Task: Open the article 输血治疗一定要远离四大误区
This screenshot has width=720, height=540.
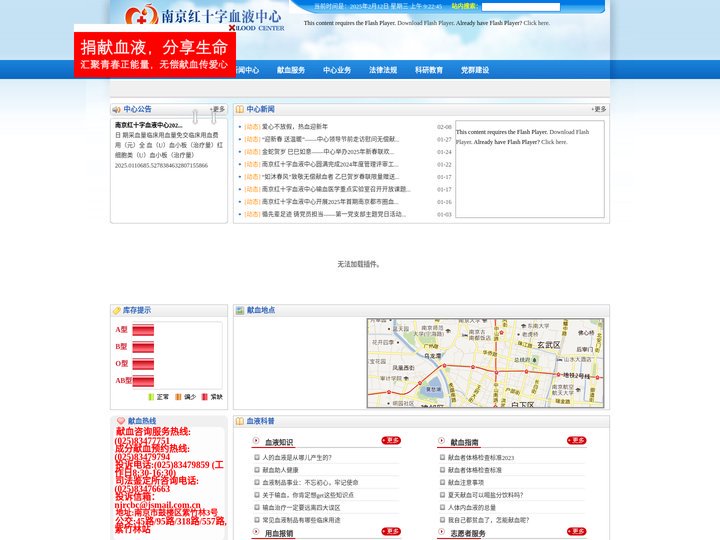Action: (x=301, y=507)
